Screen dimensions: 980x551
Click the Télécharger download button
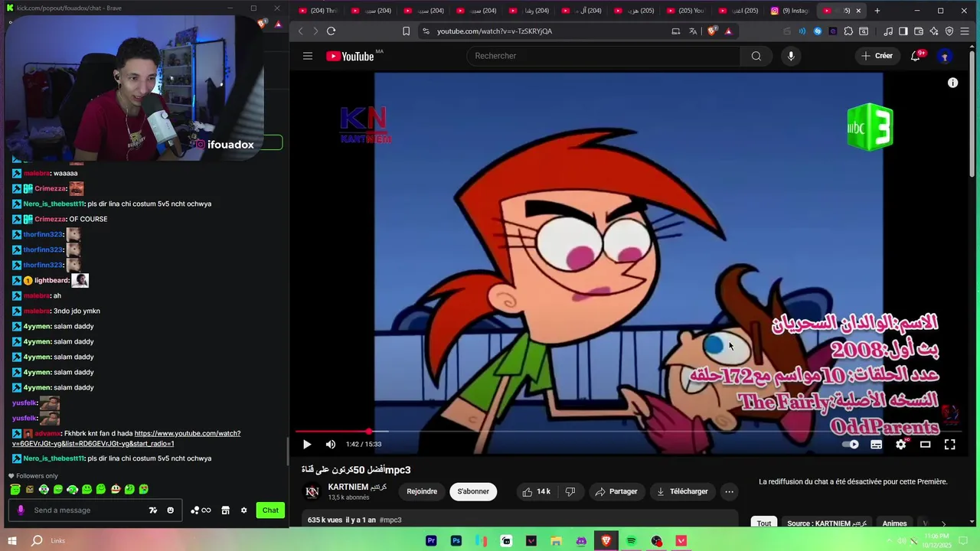pos(682,491)
